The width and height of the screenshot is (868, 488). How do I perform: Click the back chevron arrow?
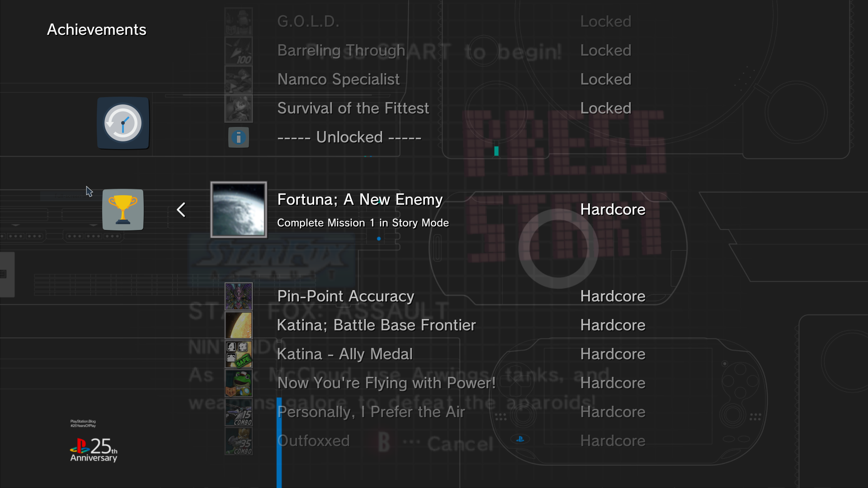pos(181,210)
